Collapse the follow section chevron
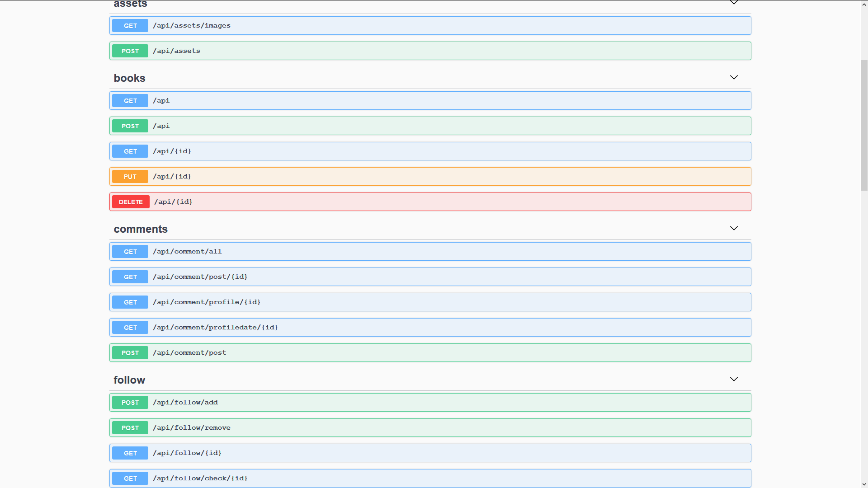This screenshot has height=488, width=868. 734,380
